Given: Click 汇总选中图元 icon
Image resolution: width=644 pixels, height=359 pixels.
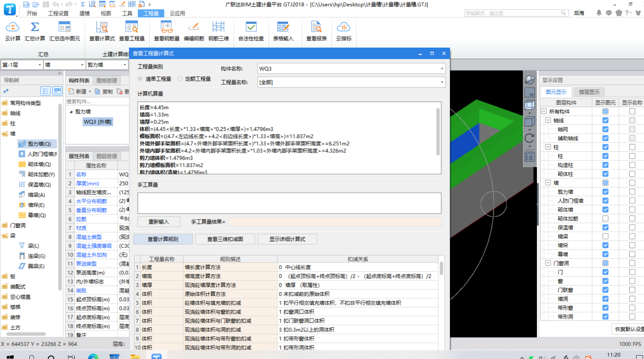Looking at the screenshot, I should click(65, 31).
